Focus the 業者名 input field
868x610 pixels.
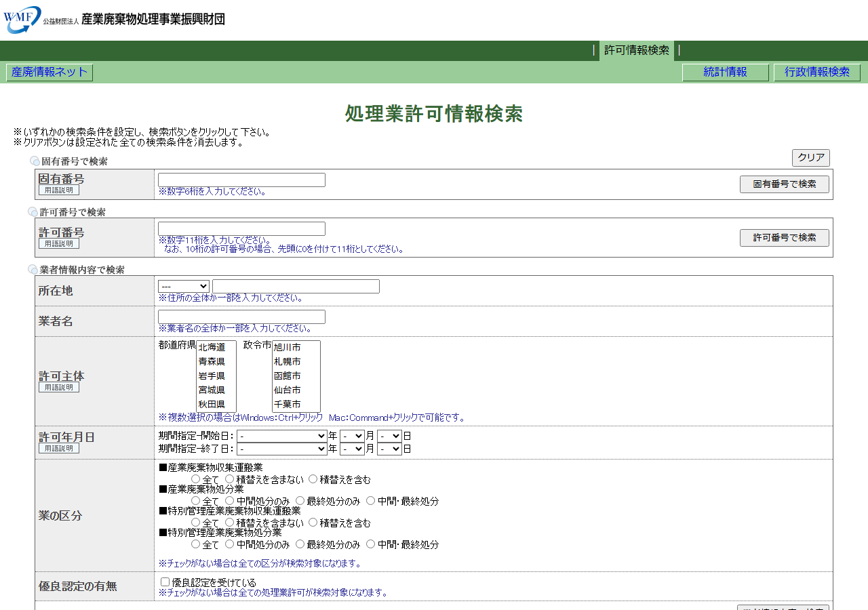tap(241, 317)
